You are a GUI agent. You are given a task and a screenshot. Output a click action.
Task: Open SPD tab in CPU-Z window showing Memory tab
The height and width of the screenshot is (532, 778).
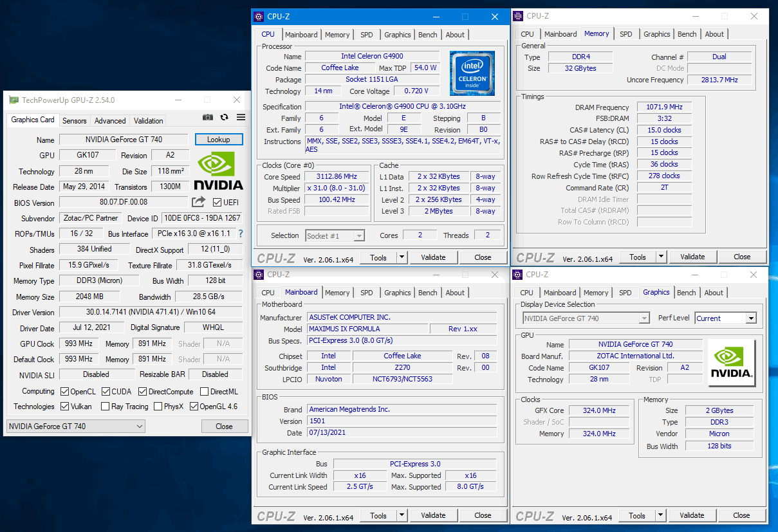pos(626,34)
